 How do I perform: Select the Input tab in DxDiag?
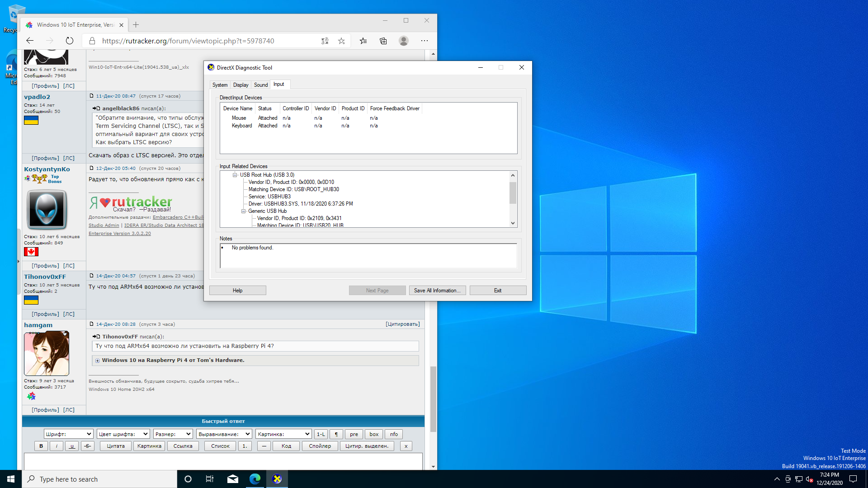(x=279, y=84)
